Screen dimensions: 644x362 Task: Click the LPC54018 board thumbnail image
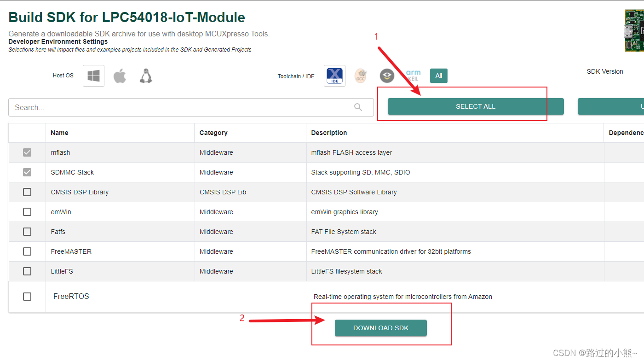(634, 30)
